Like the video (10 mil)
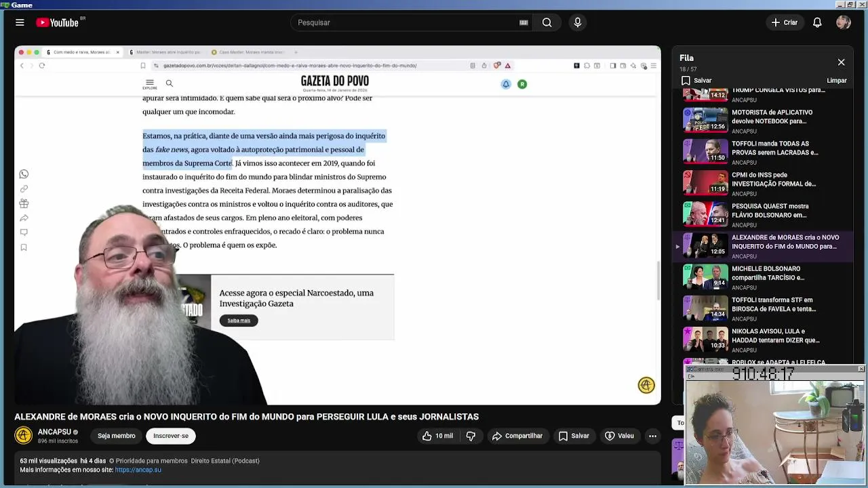This screenshot has height=488, width=868. click(x=437, y=436)
